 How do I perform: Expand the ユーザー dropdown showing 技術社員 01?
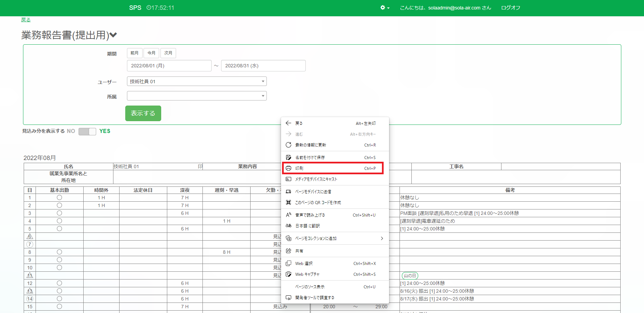(196, 82)
